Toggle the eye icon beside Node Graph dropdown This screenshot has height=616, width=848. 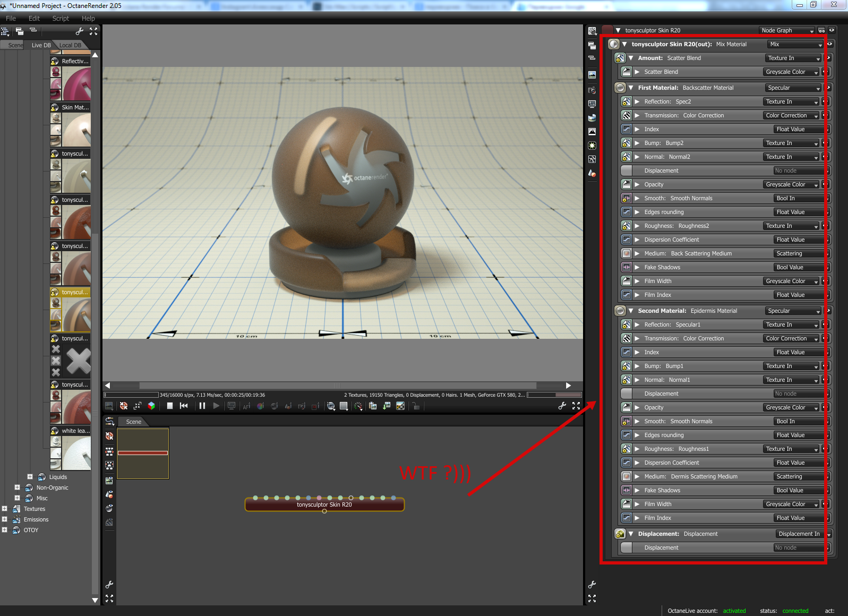coord(832,30)
